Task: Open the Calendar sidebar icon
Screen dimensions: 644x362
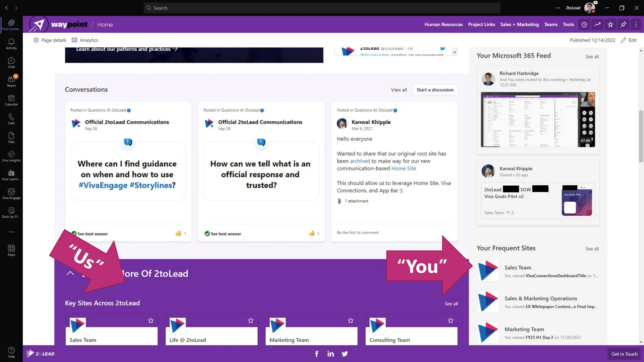Action: click(x=11, y=100)
